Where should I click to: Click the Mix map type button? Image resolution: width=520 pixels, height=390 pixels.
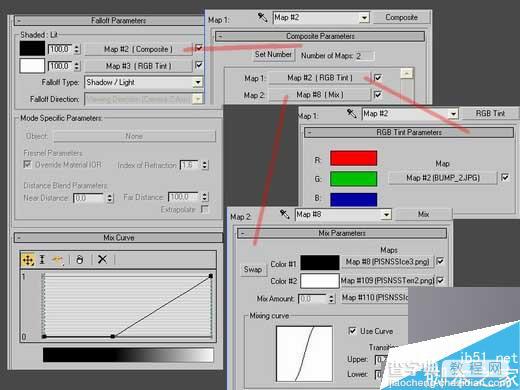click(423, 214)
